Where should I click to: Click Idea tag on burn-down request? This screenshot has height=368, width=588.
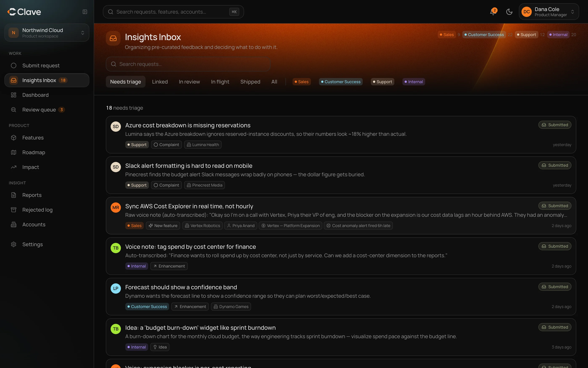160,347
